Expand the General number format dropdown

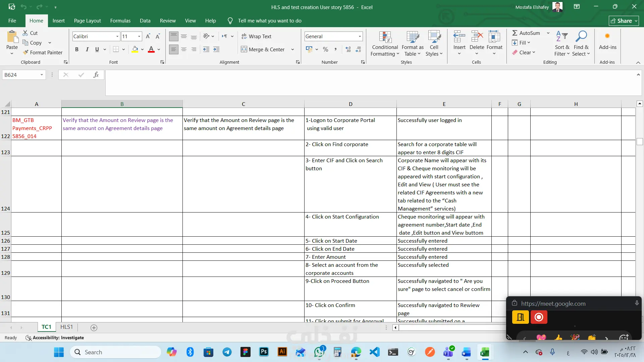[x=360, y=36]
